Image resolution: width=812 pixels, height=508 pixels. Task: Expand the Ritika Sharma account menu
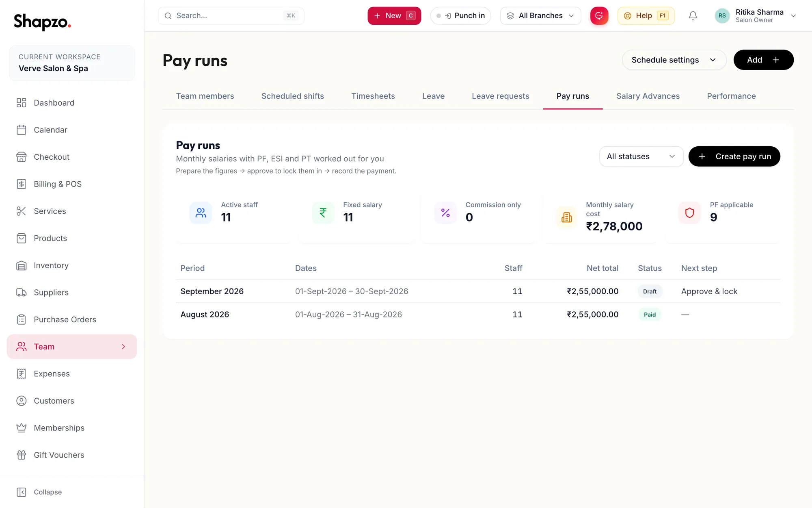(x=755, y=16)
